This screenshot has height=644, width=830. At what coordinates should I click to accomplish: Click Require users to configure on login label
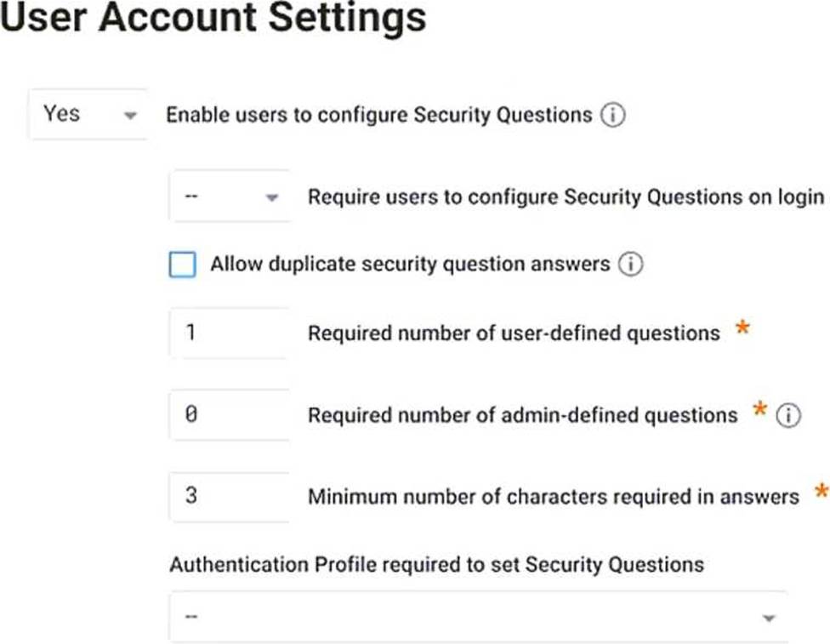point(566,197)
